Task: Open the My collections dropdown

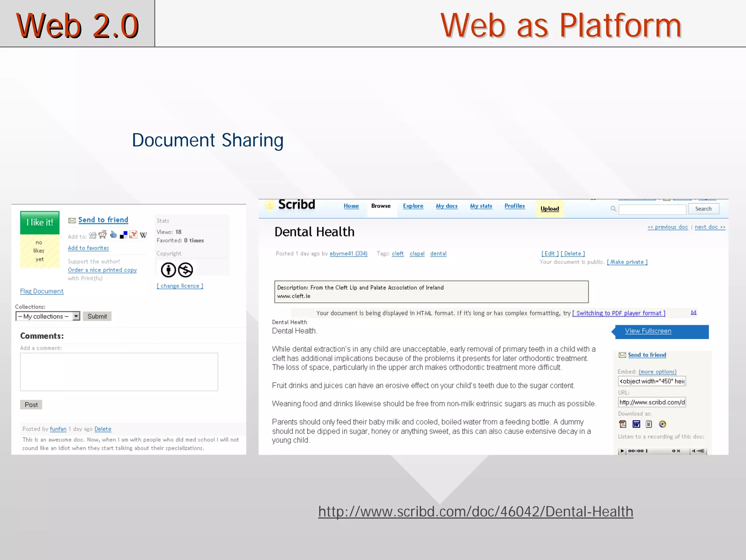Action: point(76,316)
